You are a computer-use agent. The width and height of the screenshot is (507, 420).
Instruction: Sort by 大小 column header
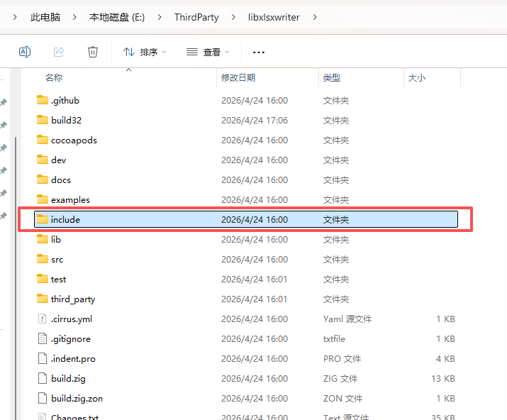pos(417,77)
